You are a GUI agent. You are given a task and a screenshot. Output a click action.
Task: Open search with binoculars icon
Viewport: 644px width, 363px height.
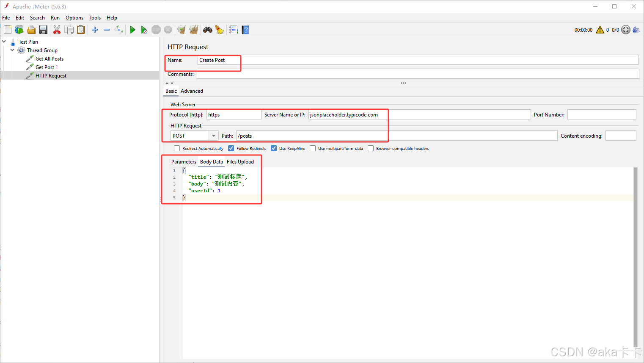208,30
